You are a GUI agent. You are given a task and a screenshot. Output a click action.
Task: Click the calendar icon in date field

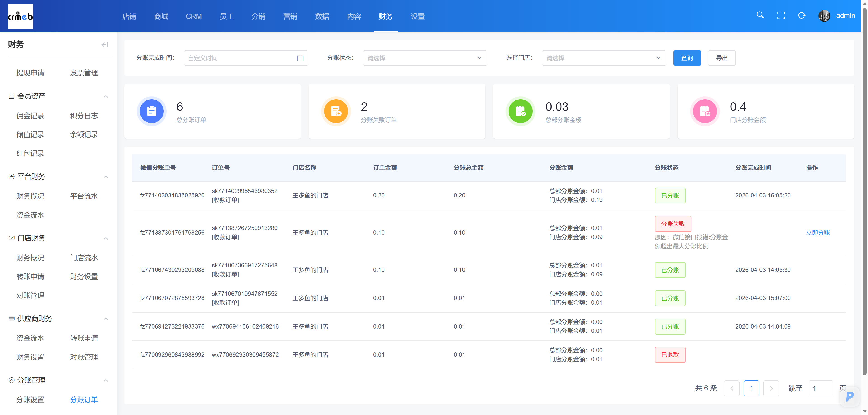[300, 58]
